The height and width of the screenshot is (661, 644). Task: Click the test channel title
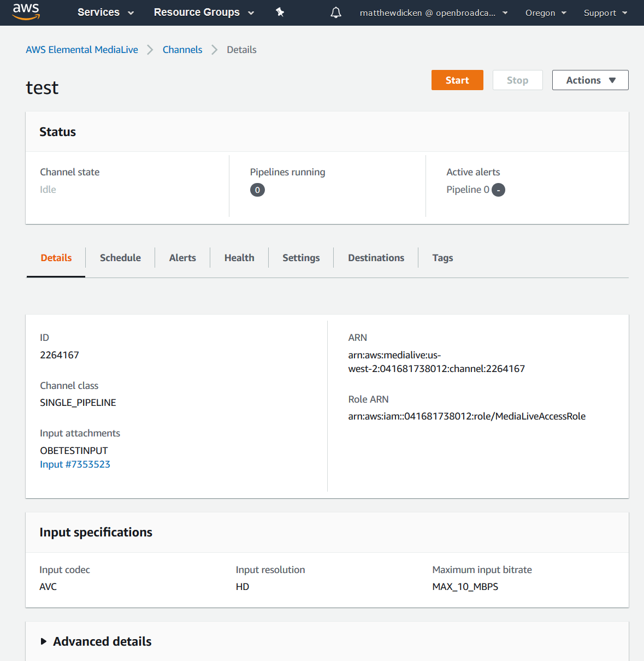[42, 87]
